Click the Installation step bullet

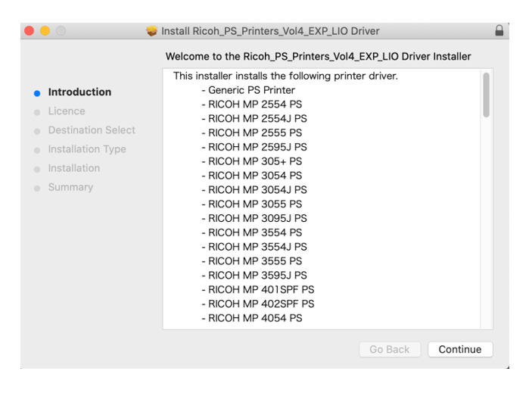[37, 170]
